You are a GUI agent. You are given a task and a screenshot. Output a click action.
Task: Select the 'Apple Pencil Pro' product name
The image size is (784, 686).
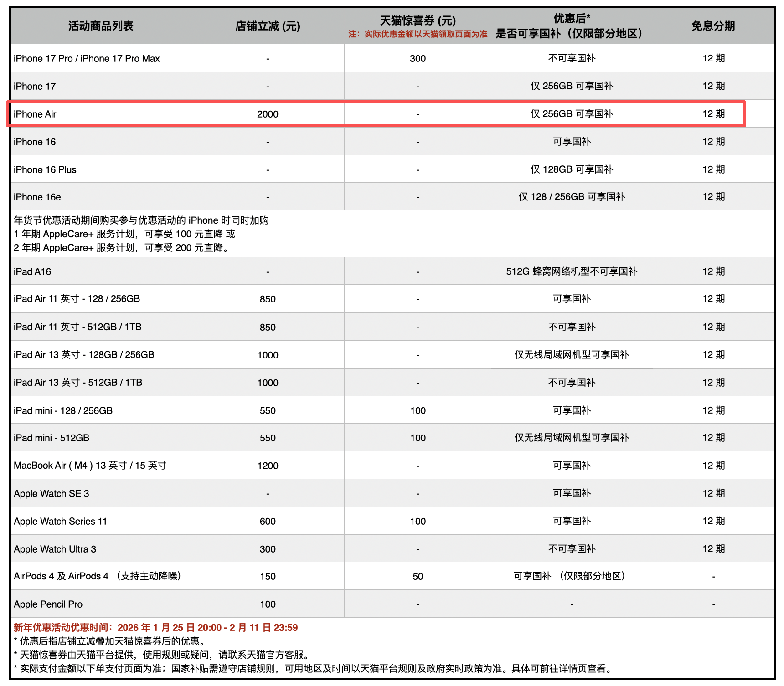click(48, 604)
